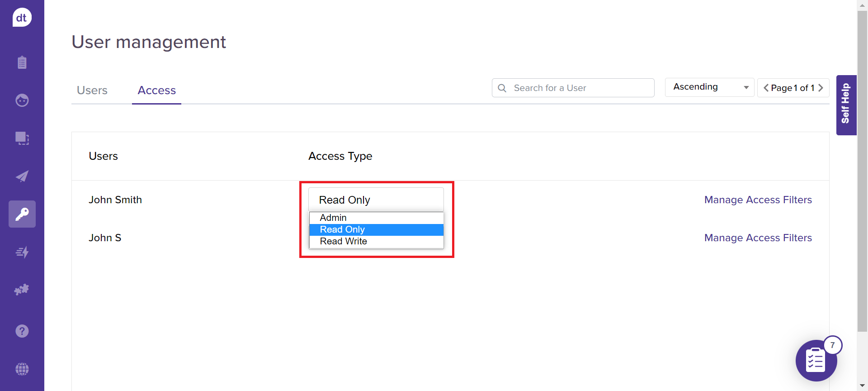This screenshot has height=391, width=868.
Task: Click the dt logo in sidebar
Action: pyautogui.click(x=22, y=18)
